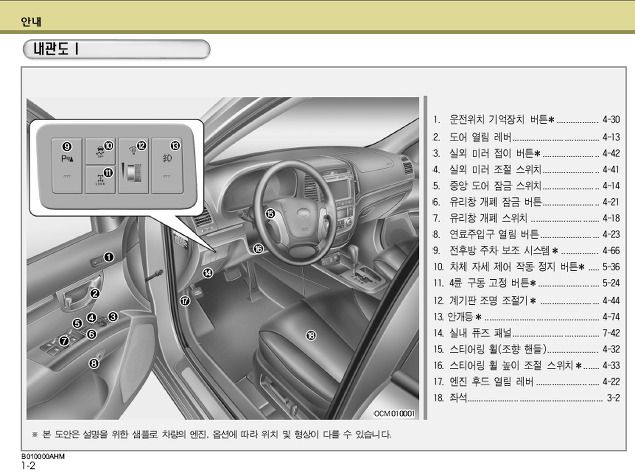Click the parking assist 'P' symbol in the inset
The width and height of the screenshot is (635, 475).
click(67, 159)
